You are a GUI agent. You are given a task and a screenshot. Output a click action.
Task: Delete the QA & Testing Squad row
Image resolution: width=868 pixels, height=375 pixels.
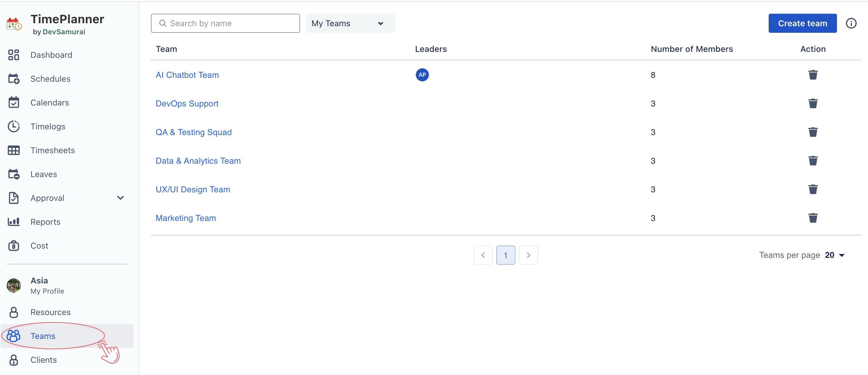tap(813, 132)
